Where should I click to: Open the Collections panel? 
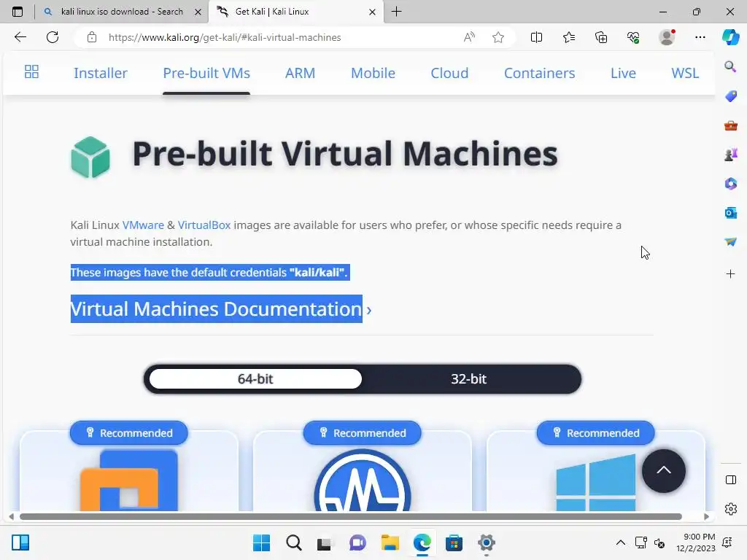(601, 37)
